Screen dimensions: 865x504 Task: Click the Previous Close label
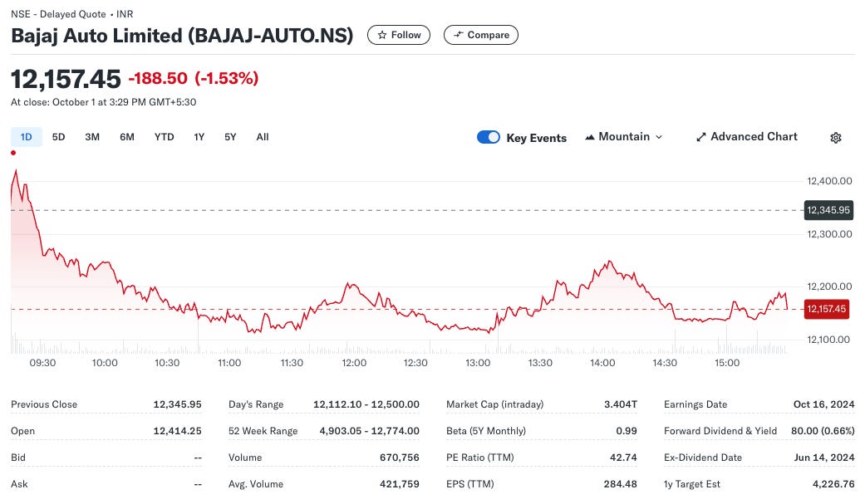[44, 404]
